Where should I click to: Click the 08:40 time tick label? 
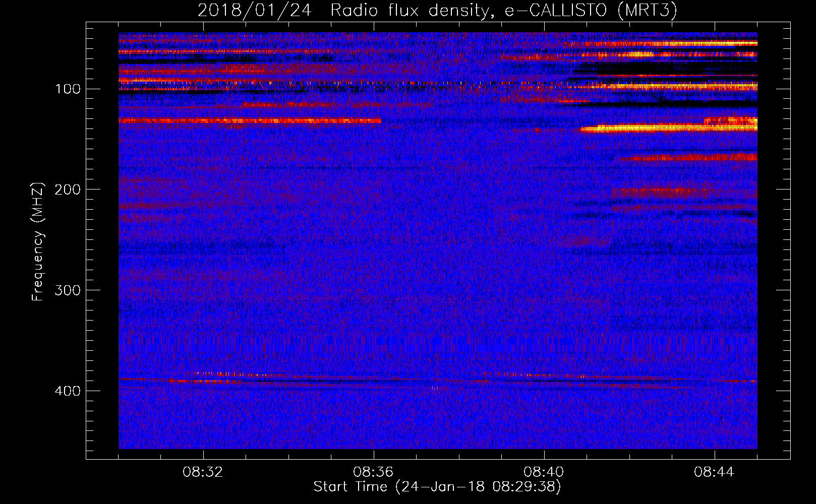click(544, 472)
